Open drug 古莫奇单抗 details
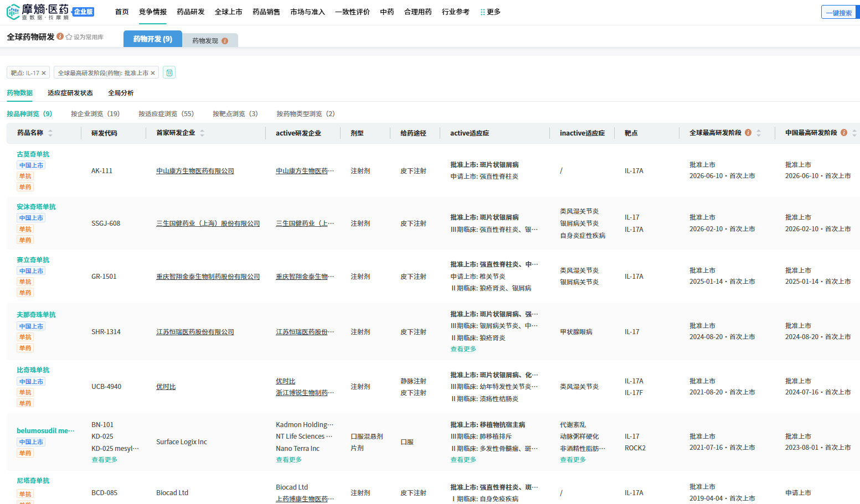Screen dimensions: 860x504 point(33,154)
